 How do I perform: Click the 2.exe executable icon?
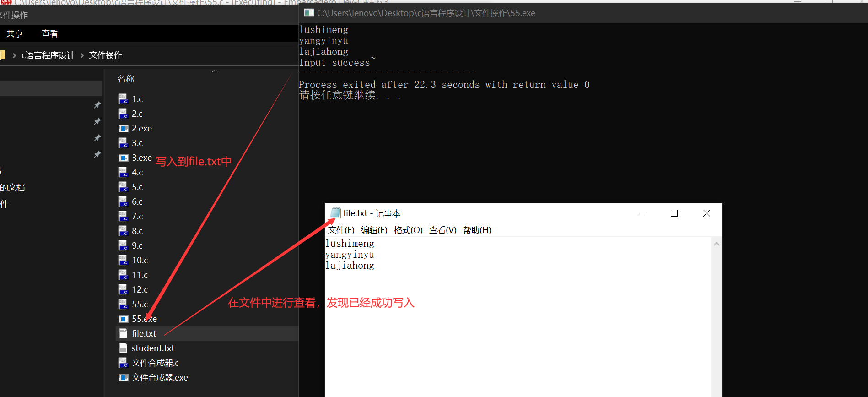pos(123,128)
